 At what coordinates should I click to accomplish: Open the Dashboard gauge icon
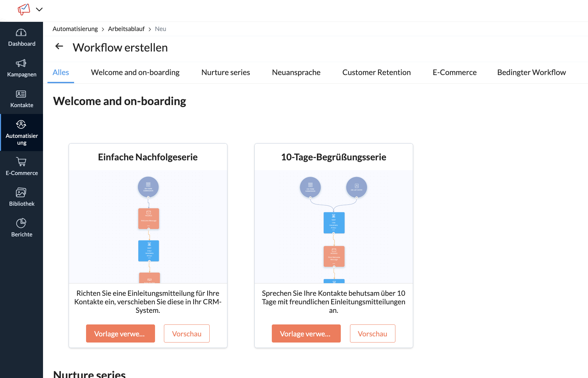coord(21,33)
